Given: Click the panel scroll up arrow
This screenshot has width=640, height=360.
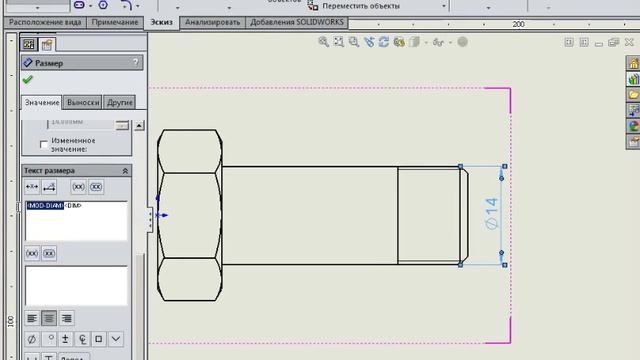Looking at the screenshot, I should pos(139,125).
